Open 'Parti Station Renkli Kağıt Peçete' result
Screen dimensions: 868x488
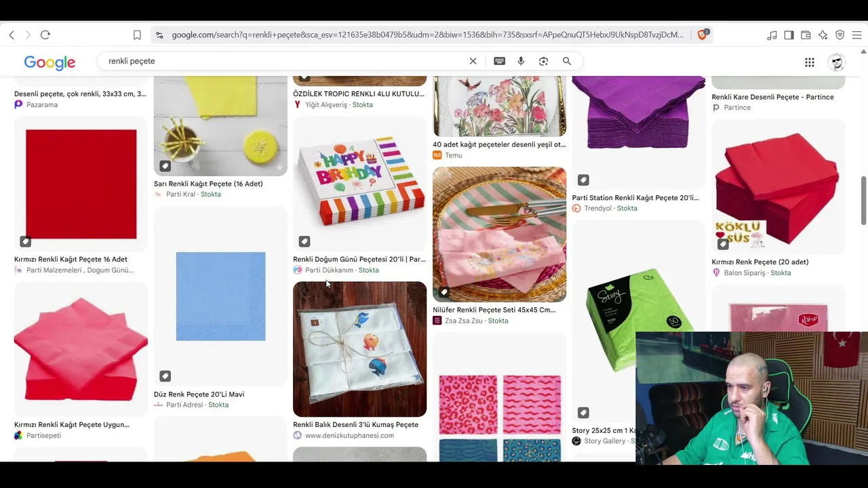point(635,197)
